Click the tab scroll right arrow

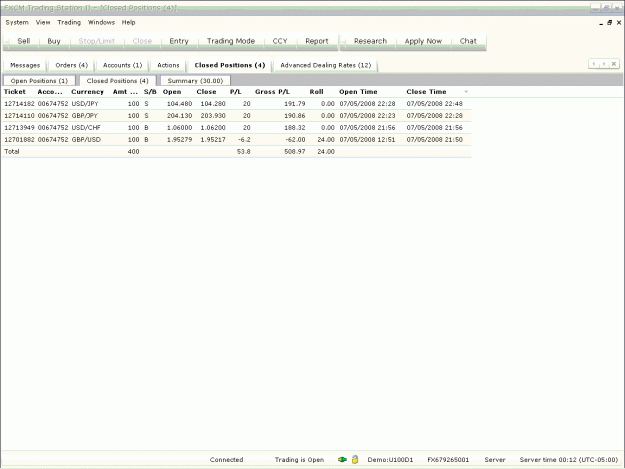pyautogui.click(x=604, y=64)
